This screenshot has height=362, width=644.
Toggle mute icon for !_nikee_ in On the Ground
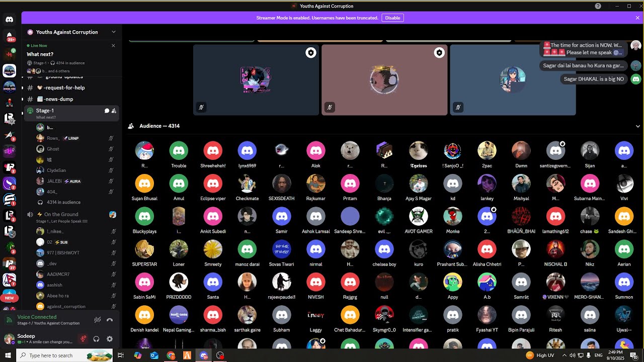pyautogui.click(x=114, y=231)
